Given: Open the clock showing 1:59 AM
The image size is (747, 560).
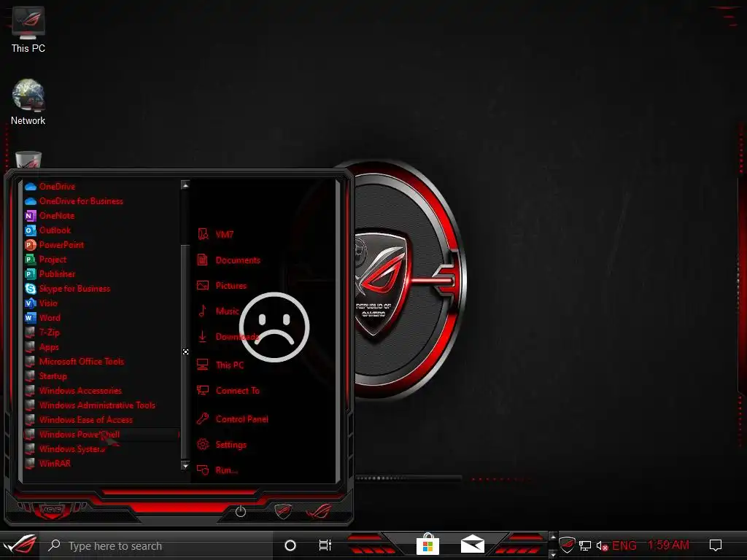Looking at the screenshot, I should (668, 545).
